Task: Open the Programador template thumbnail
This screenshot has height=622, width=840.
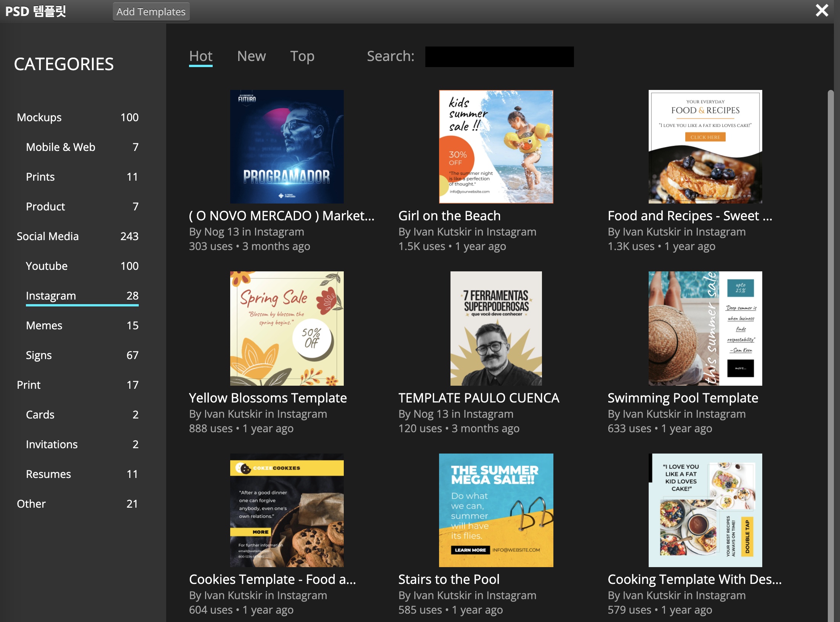Action: coord(287,147)
